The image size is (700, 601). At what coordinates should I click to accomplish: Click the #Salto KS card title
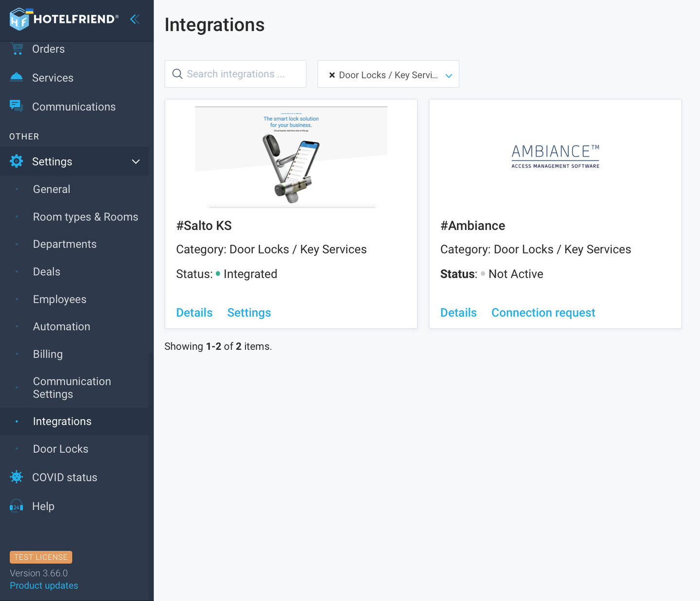pos(204,226)
